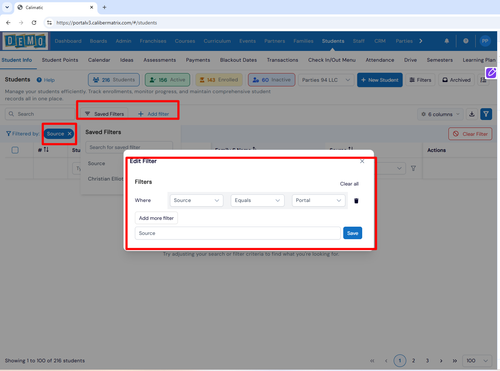Click the Add filter button
Screen dimensions: 500x371
[153, 114]
